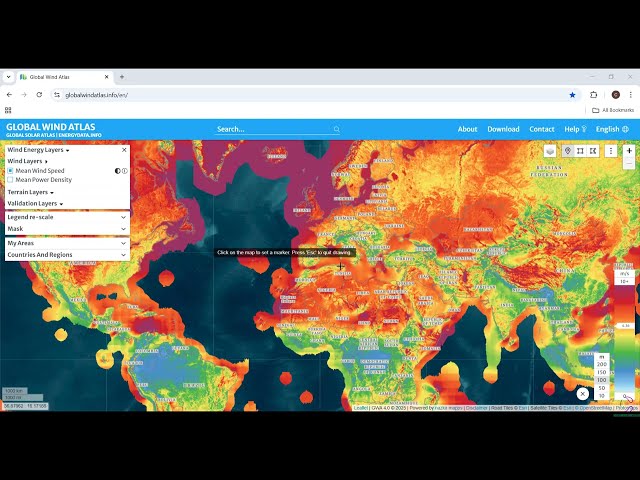
Task: Open the Leaflet attribution link
Action: (x=360, y=408)
